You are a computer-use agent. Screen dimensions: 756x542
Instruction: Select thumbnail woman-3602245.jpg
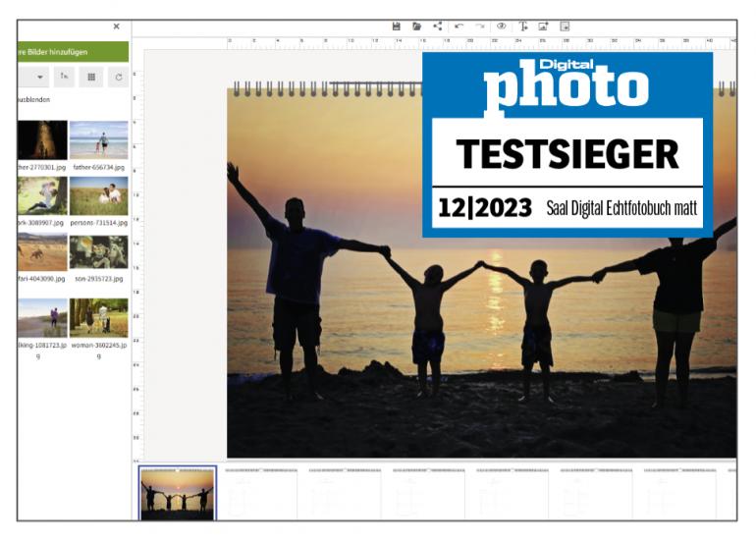coord(99,318)
